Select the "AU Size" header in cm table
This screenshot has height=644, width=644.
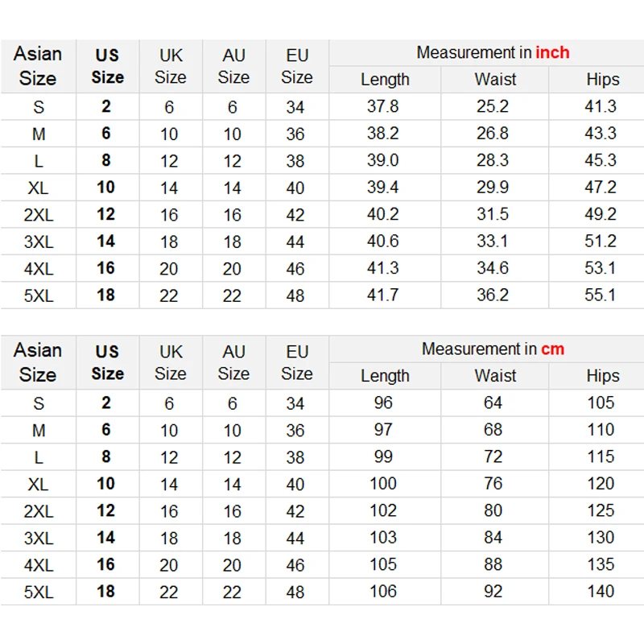click(x=233, y=362)
